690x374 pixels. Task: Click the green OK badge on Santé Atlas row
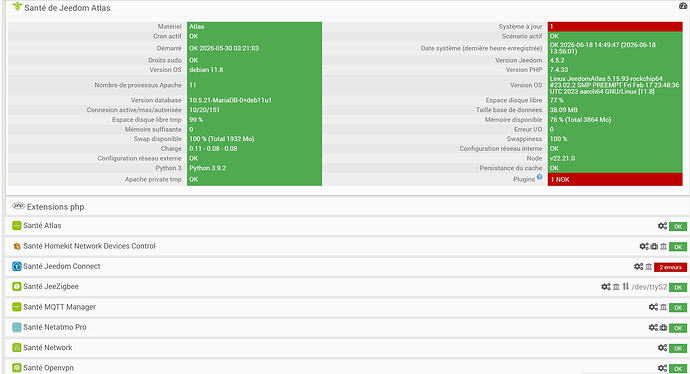coord(678,227)
